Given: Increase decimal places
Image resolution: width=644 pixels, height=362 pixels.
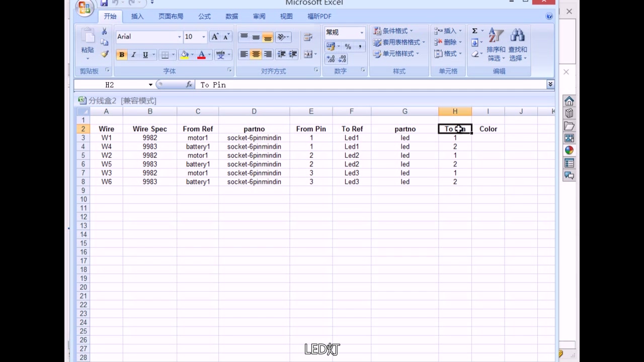Looking at the screenshot, I should (331, 59).
